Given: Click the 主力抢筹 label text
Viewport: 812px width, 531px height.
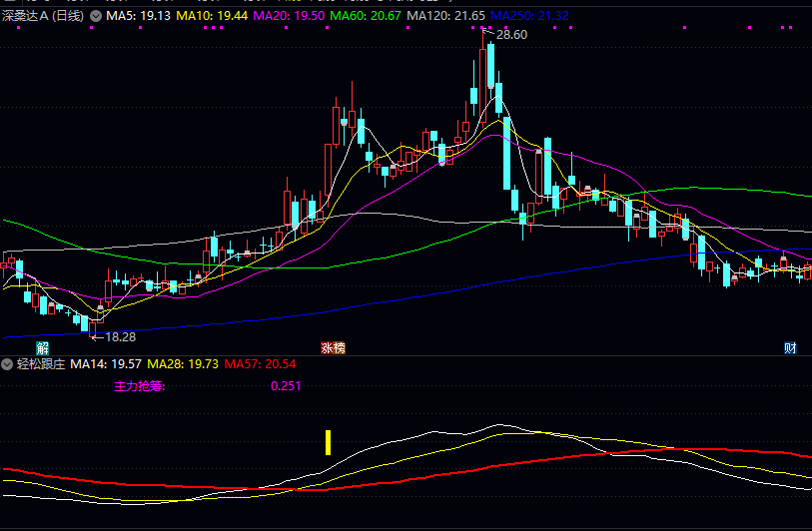Looking at the screenshot, I should pyautogui.click(x=140, y=385).
